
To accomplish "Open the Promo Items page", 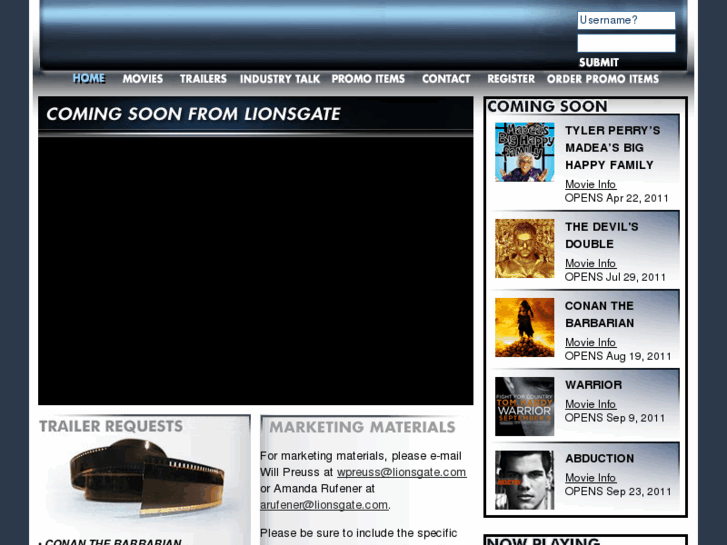I will pyautogui.click(x=368, y=79).
